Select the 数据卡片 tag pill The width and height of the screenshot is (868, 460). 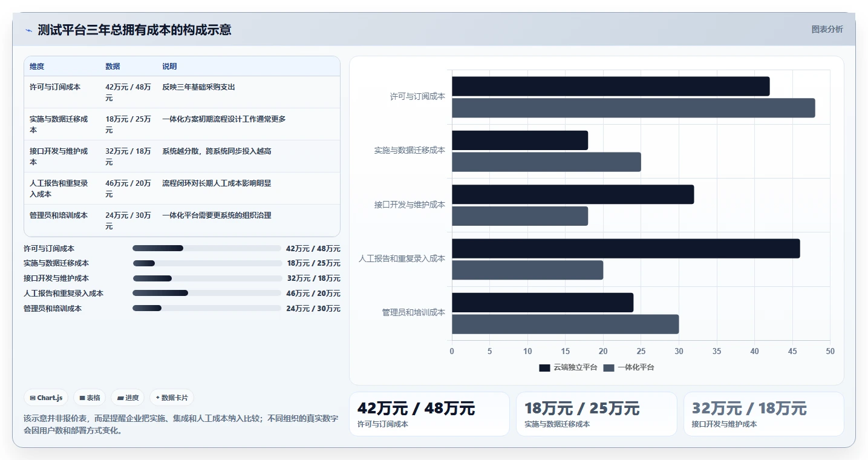(x=172, y=398)
